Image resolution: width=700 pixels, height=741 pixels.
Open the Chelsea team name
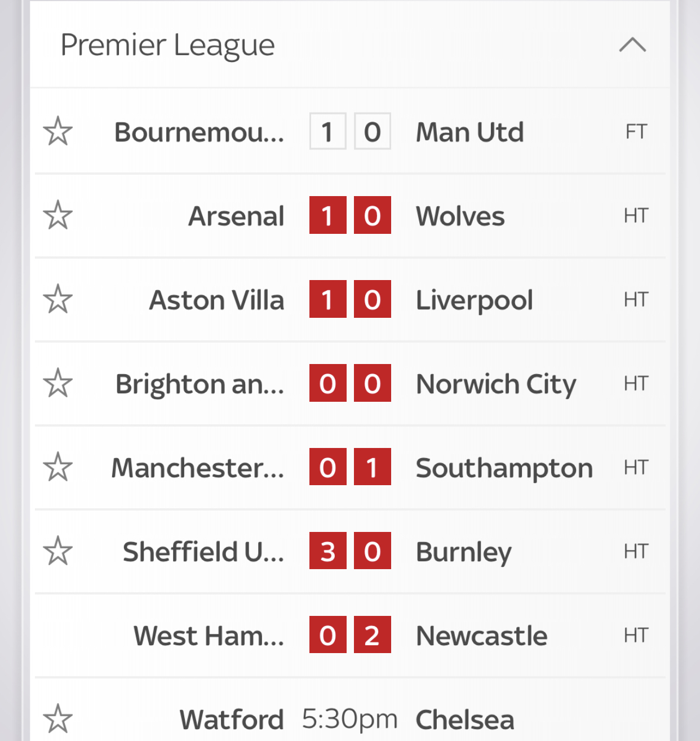click(x=465, y=720)
